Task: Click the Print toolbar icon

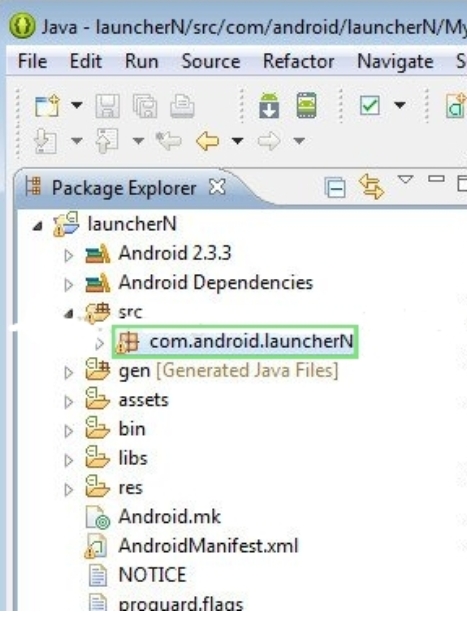Action: click(182, 105)
